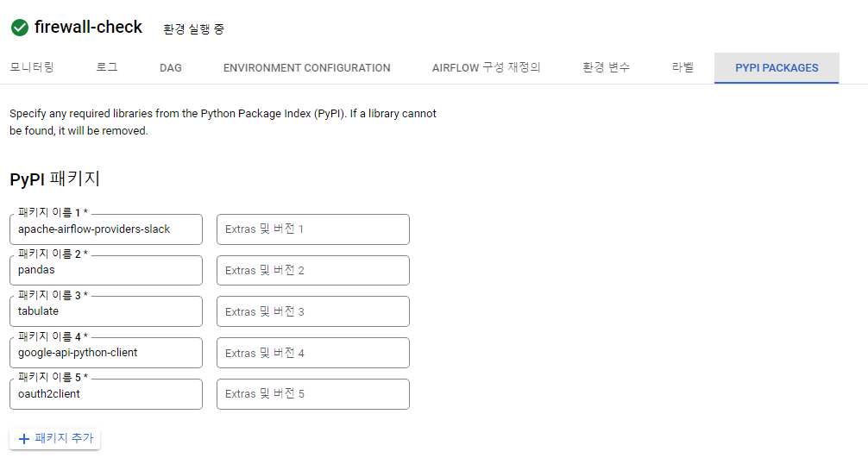Click the plus icon for adding package
This screenshot has width=868, height=458.
pyautogui.click(x=24, y=439)
